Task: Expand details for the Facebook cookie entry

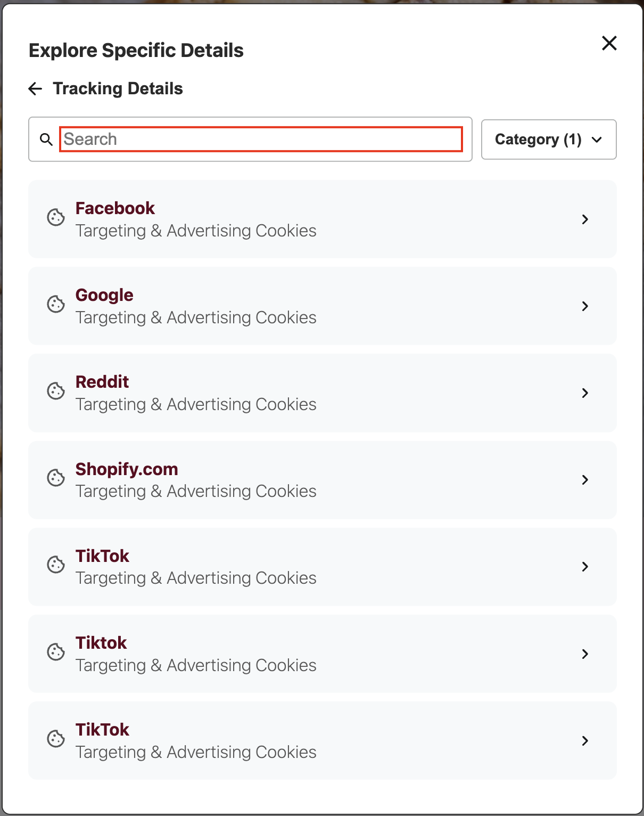Action: tap(585, 219)
